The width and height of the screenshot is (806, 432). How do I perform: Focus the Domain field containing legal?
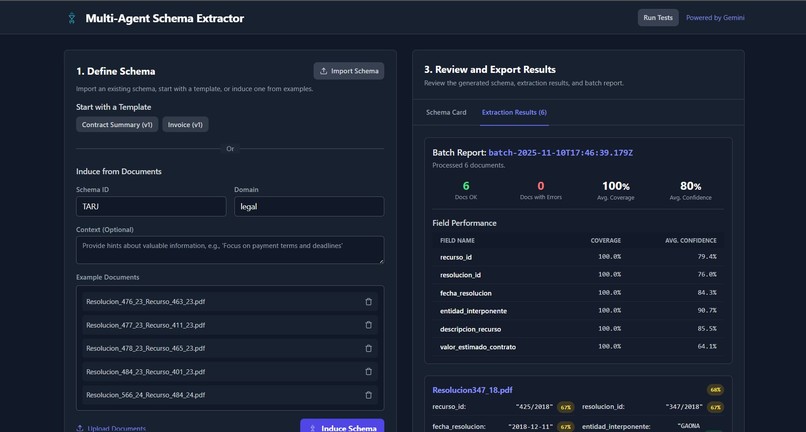point(309,207)
